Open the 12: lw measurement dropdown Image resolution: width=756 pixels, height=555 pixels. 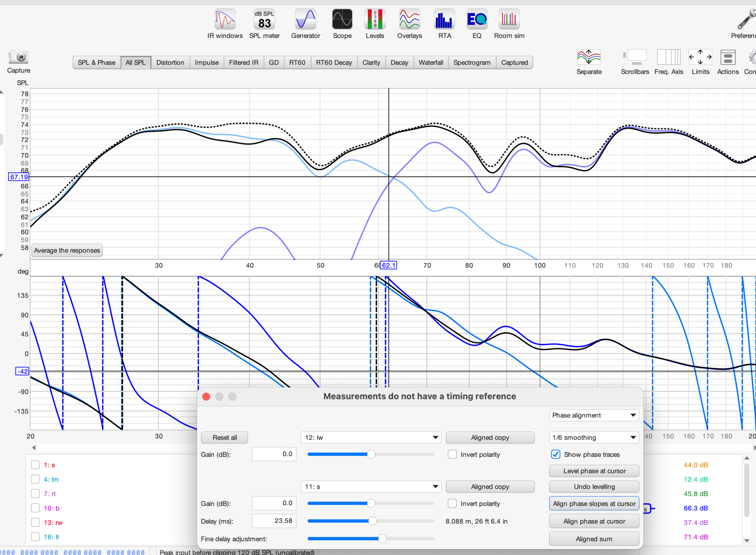[371, 438]
